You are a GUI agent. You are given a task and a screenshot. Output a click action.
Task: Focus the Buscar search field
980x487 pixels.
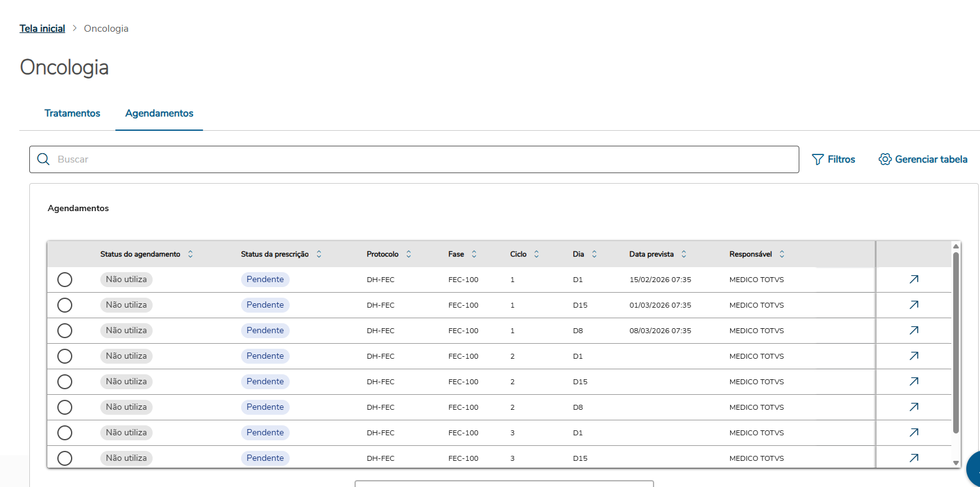click(424, 159)
